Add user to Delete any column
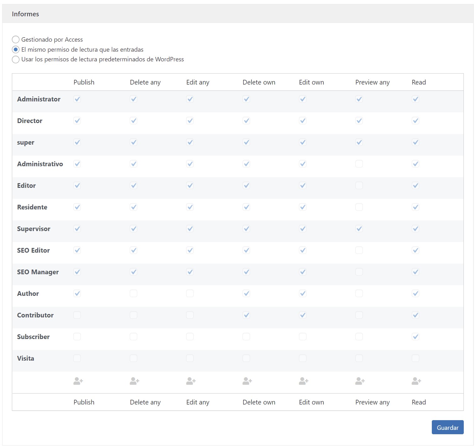 click(x=134, y=381)
